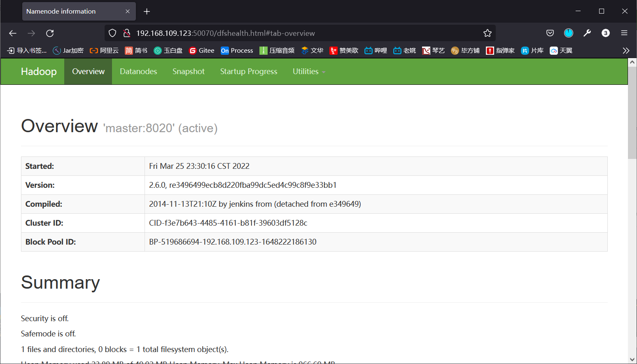The image size is (637, 364).
Task: Open the 毕方铺 bookmark
Action: pyautogui.click(x=465, y=51)
